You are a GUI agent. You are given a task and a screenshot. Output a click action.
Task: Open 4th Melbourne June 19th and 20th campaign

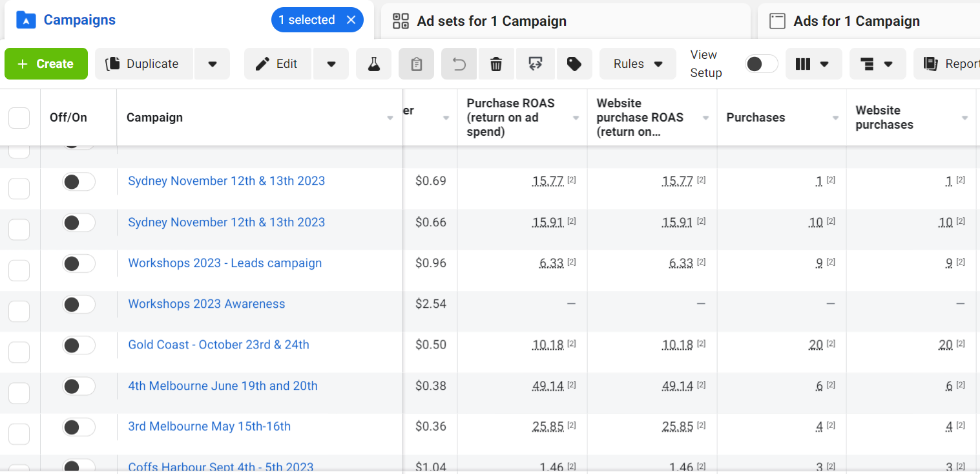click(223, 386)
